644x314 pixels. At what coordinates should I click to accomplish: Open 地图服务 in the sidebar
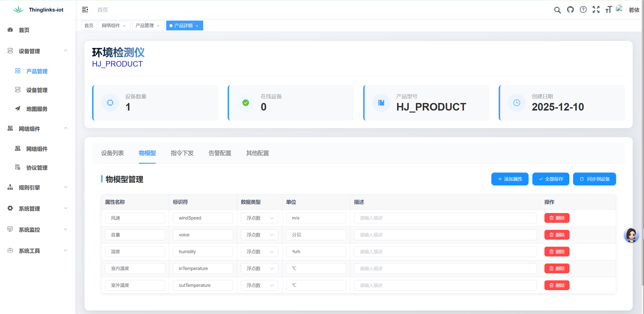point(37,109)
